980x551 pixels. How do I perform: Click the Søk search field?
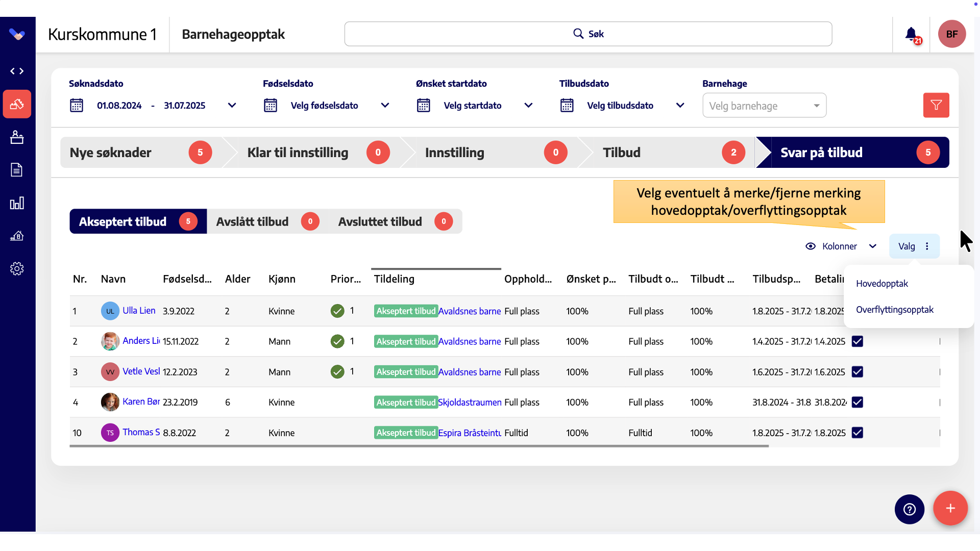588,34
